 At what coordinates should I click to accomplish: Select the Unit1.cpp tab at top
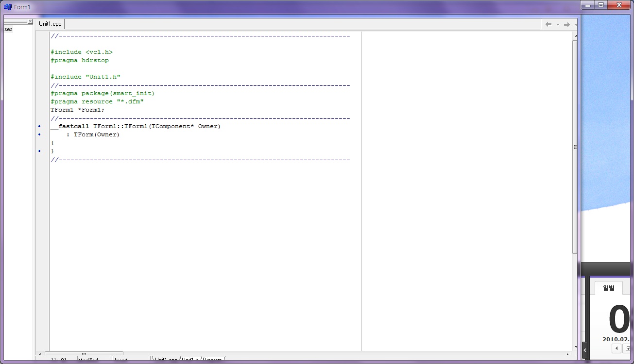(x=51, y=24)
